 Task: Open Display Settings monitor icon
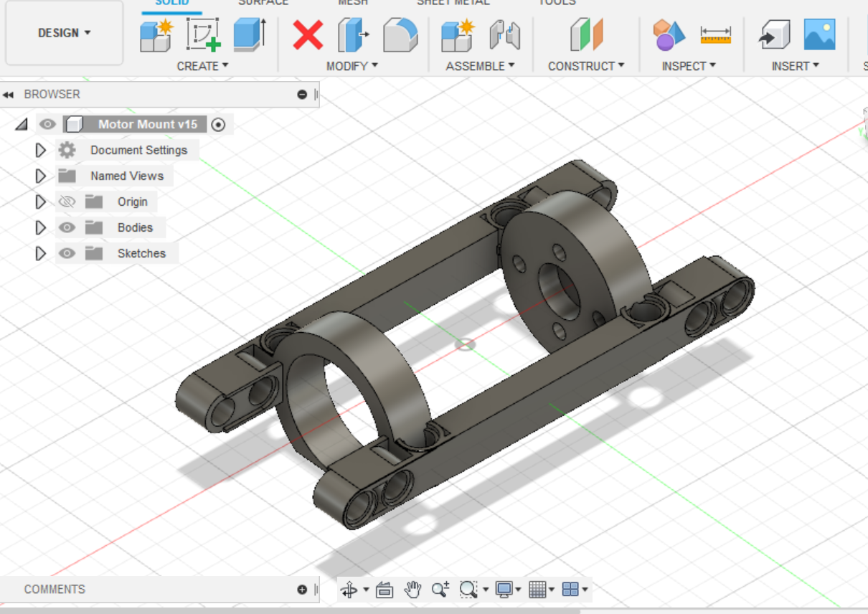[504, 590]
